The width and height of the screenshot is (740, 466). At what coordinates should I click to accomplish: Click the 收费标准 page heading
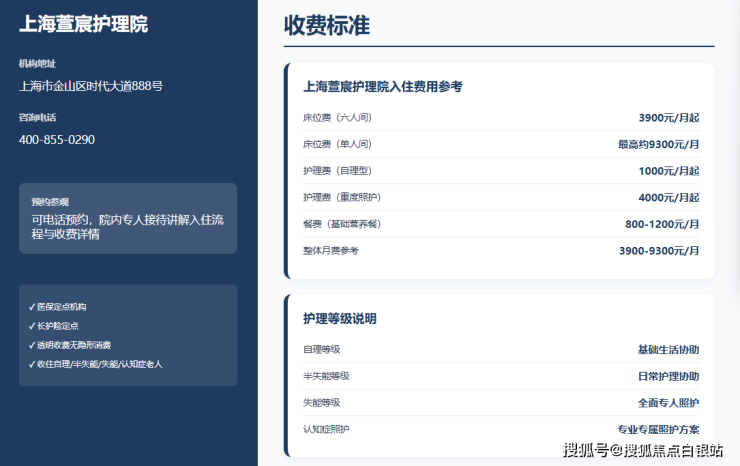327,25
